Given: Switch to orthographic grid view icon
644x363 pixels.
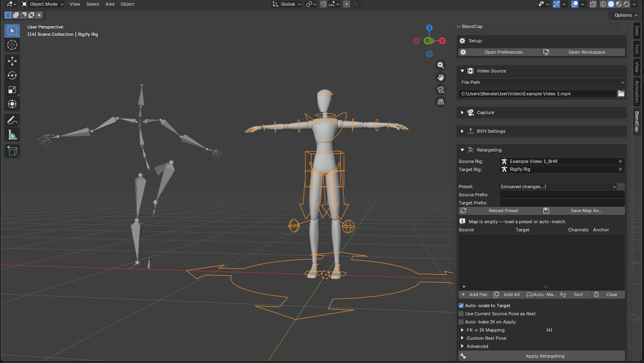Looking at the screenshot, I should tap(441, 102).
